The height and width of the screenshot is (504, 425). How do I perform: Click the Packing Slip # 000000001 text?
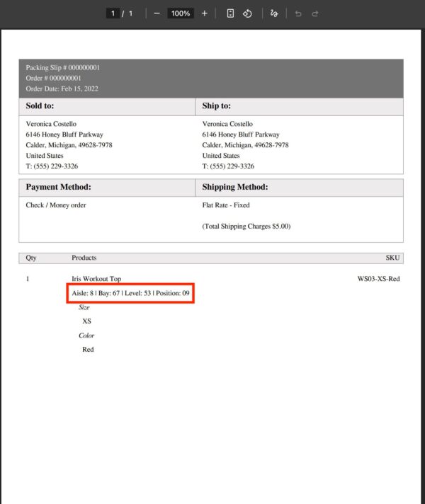click(x=63, y=68)
